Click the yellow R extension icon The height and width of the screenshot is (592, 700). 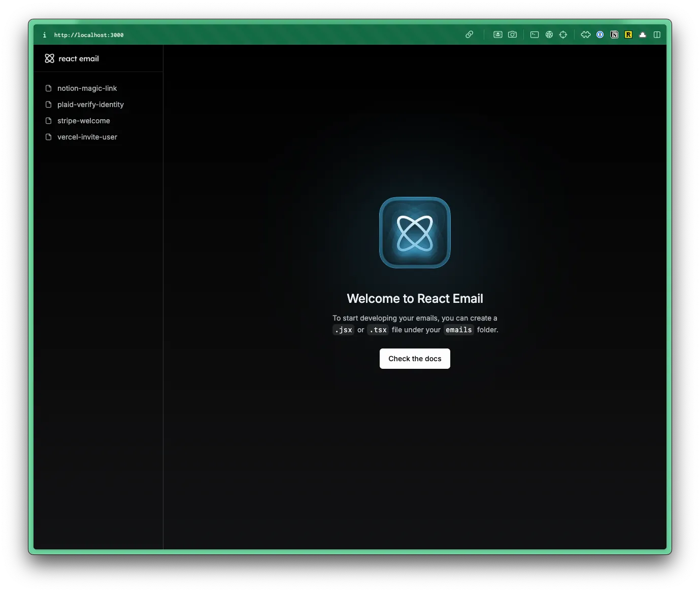pyautogui.click(x=628, y=34)
